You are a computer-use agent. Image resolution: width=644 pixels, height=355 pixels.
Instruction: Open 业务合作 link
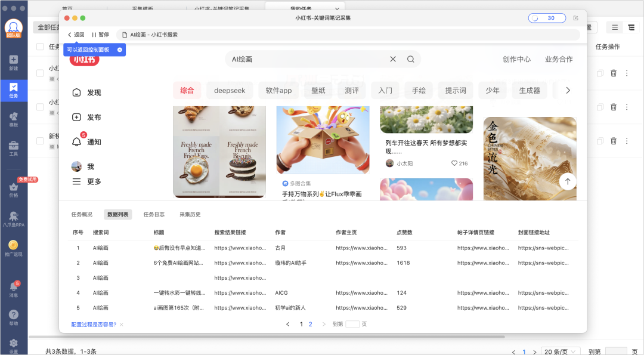point(559,59)
